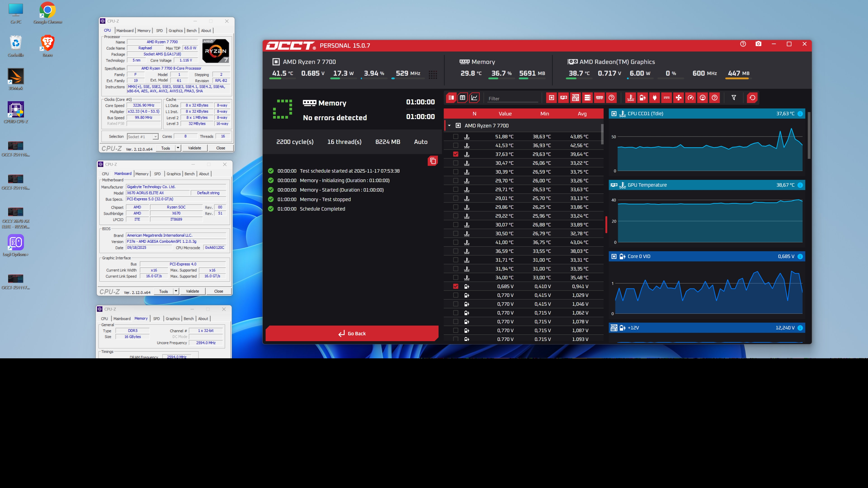Image resolution: width=868 pixels, height=488 pixels.
Task: Click the reset sensors icon
Action: (752, 98)
